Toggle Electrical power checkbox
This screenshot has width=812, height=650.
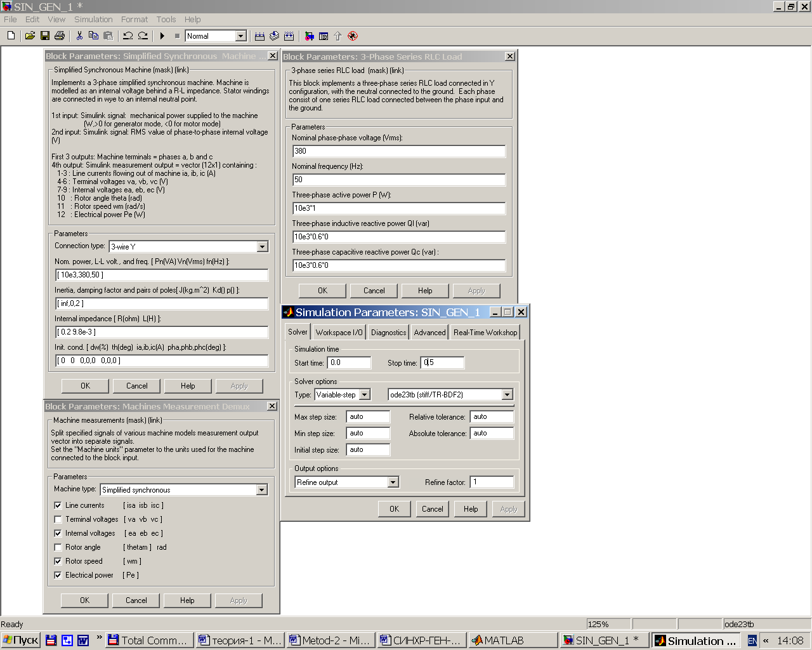coord(58,575)
